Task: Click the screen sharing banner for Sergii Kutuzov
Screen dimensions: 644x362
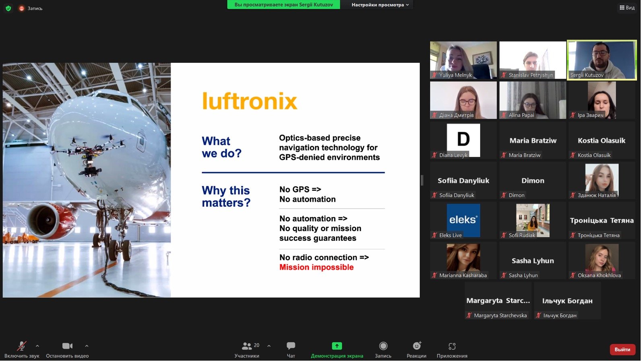Action: point(284,4)
